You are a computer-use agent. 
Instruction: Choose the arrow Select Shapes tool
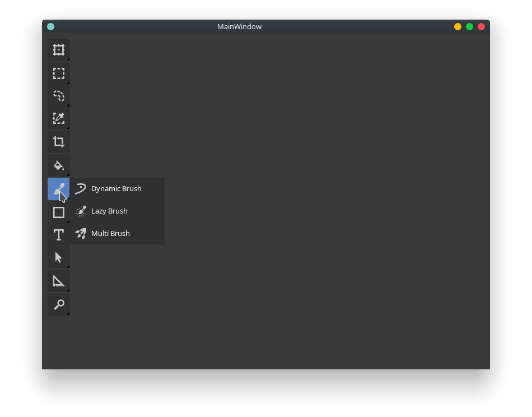59,257
